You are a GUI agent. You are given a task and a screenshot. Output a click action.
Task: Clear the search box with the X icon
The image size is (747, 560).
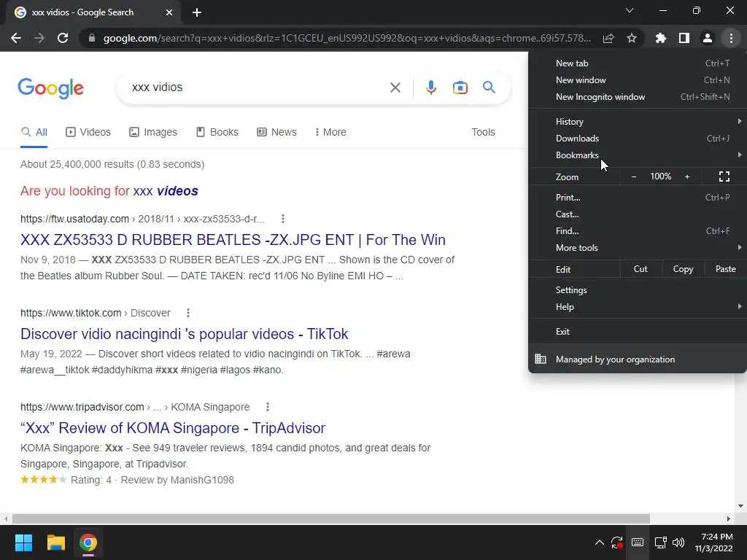tap(395, 87)
